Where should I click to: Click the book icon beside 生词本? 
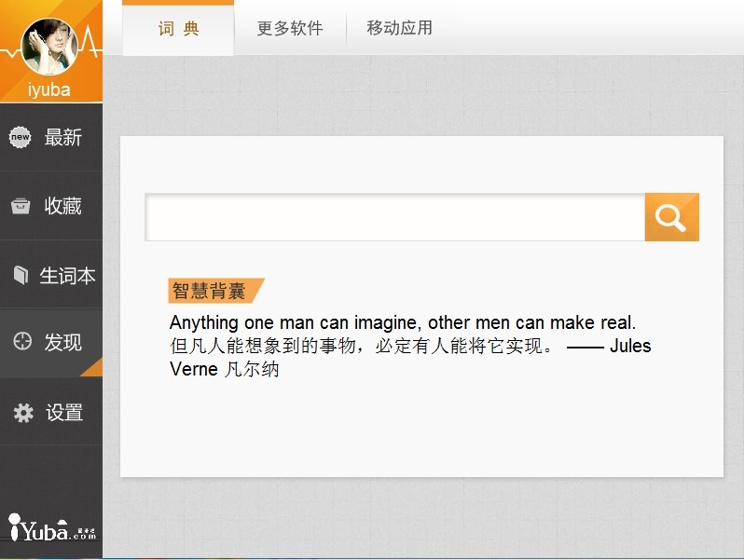[21, 275]
